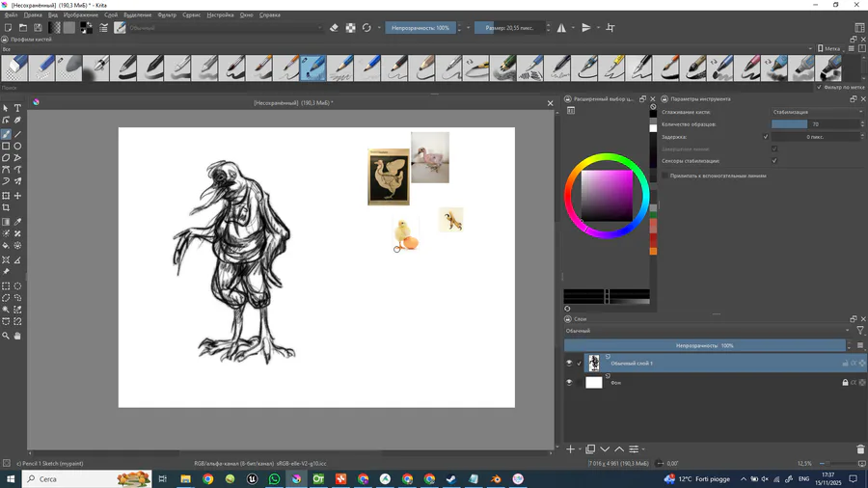Select the Zoom tool in the toolbox
Screen dimensions: 868x488
[x=6, y=336]
